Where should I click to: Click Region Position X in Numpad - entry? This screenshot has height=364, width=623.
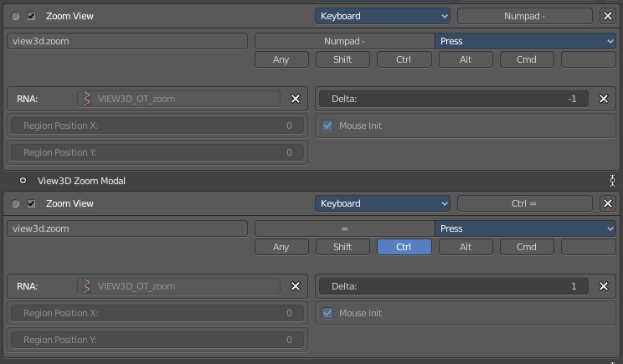pos(157,126)
